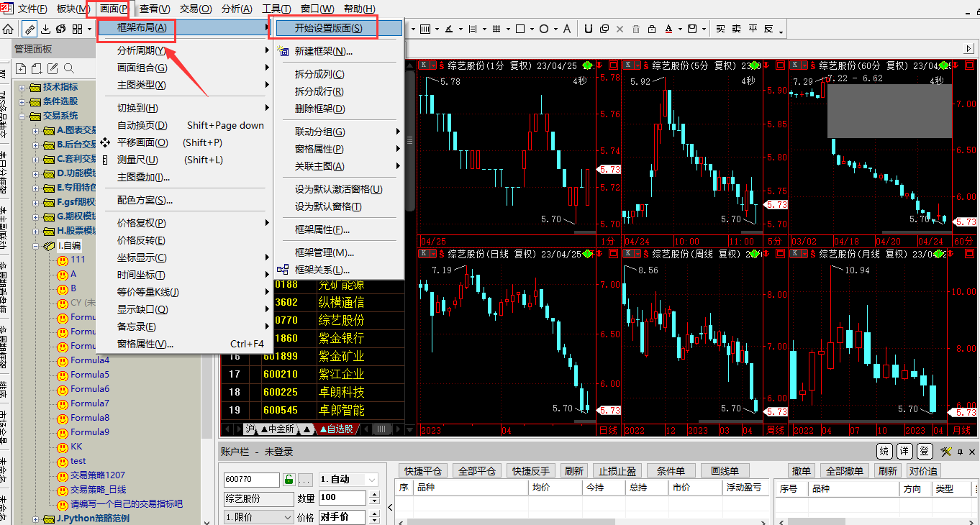
Task: Select the rectangle drawing tool
Action: [520, 29]
